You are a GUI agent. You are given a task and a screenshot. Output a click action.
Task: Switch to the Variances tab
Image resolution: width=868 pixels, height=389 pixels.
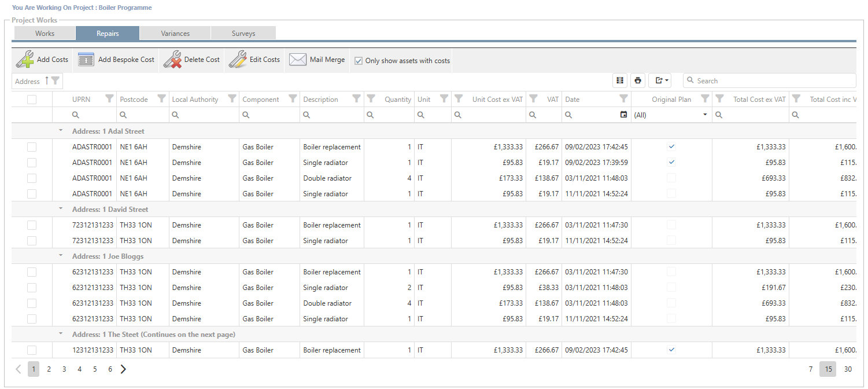pos(175,34)
